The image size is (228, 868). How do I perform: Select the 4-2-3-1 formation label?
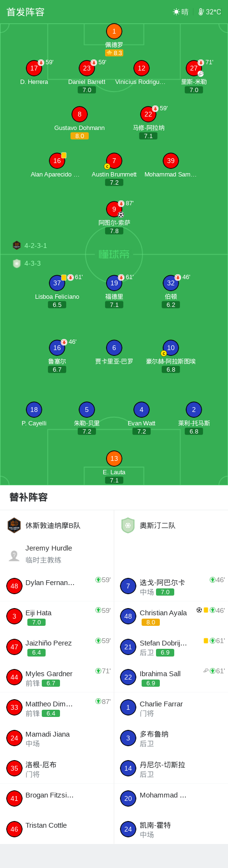pos(36,246)
